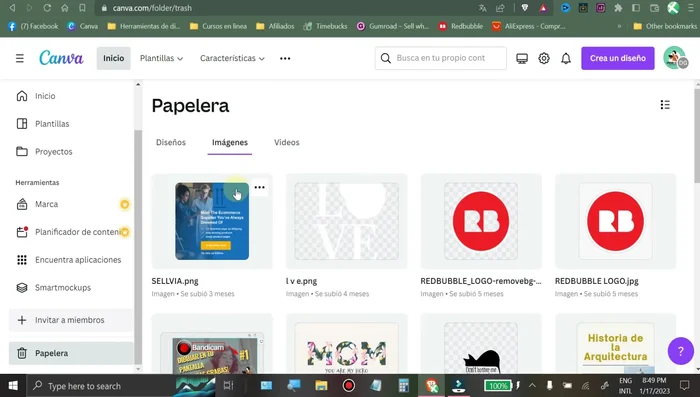This screenshot has height=397, width=700.
Task: Open the Gumroad bookmark
Action: (x=392, y=26)
